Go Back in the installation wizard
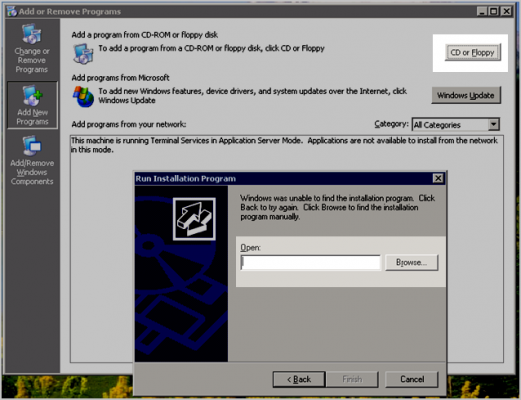Viewport: 521px width, 400px height. pyautogui.click(x=299, y=379)
